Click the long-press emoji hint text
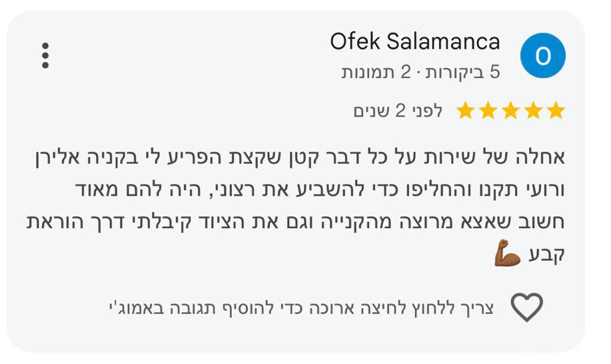Viewport: 611px width, 364px height. tap(301, 308)
